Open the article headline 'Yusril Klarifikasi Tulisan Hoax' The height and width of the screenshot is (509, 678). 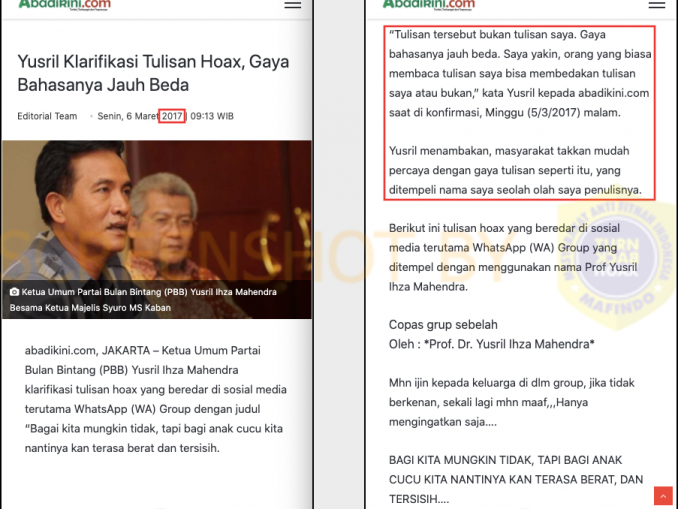click(153, 73)
